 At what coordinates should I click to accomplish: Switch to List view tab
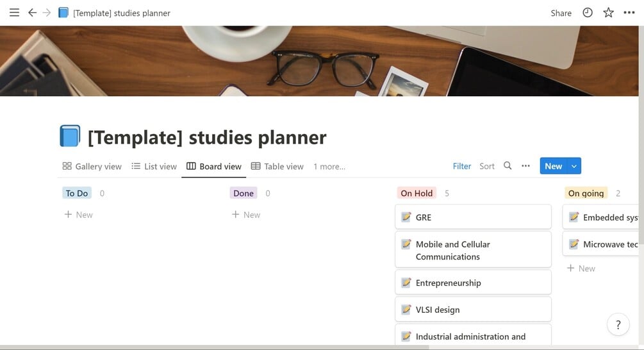pos(154,167)
